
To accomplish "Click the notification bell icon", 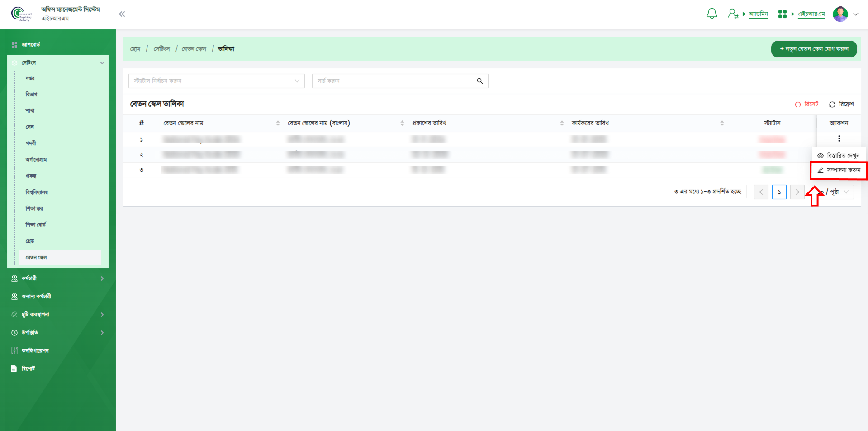I will (x=711, y=14).
